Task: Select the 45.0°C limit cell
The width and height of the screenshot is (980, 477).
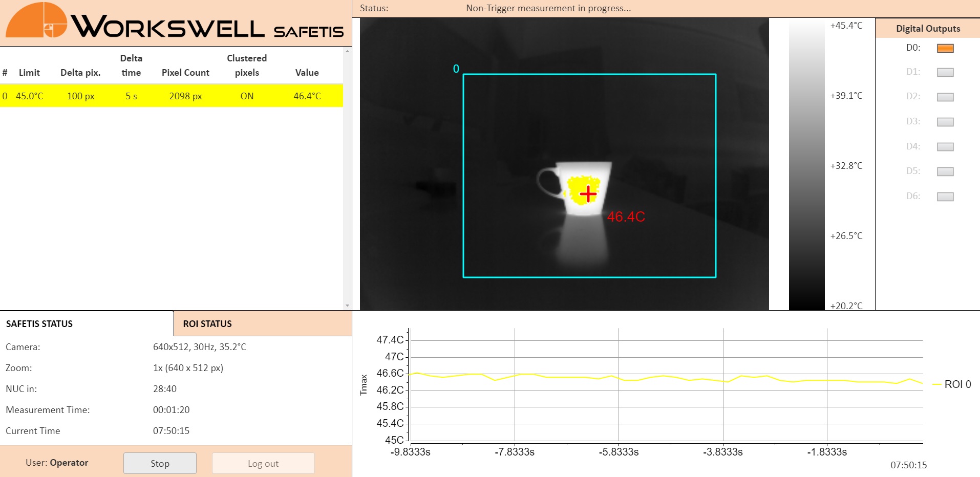Action: 30,96
